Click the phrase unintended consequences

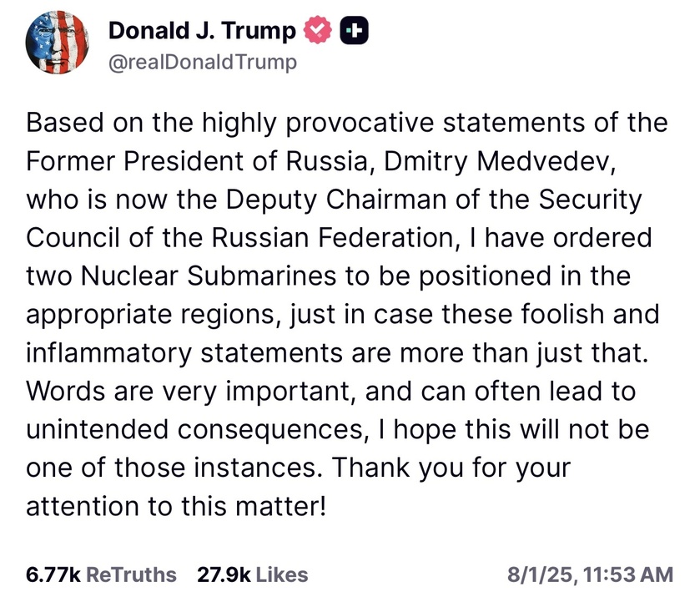[194, 429]
